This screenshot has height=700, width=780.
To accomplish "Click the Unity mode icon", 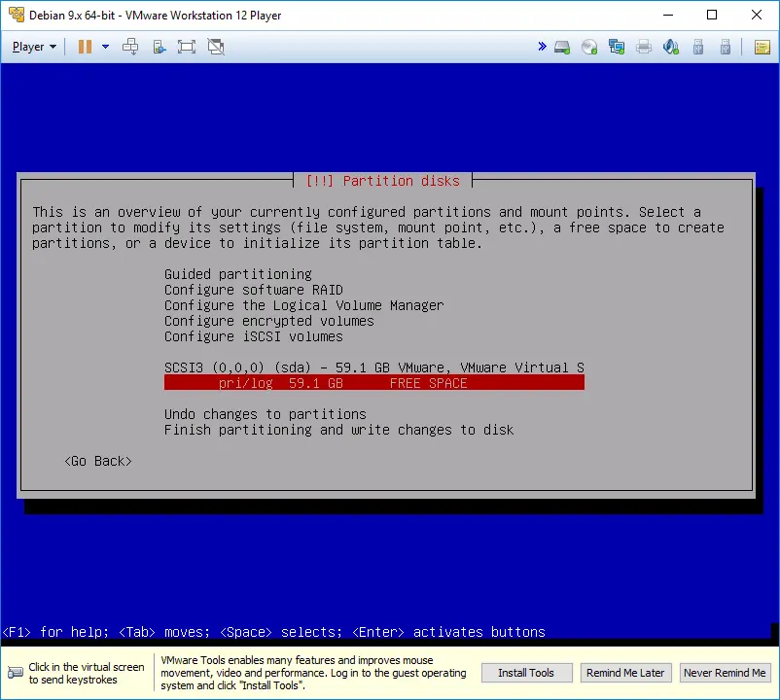I will point(216,47).
